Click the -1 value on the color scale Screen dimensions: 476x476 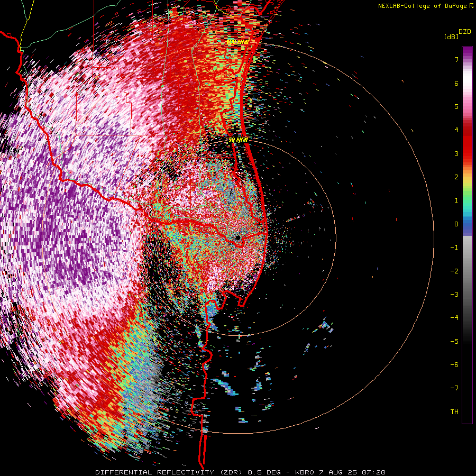pos(454,248)
